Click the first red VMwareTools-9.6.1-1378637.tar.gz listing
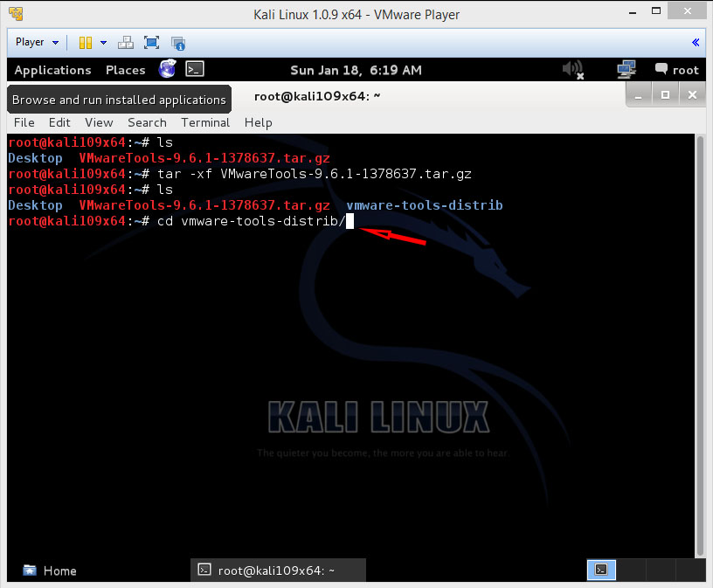The width and height of the screenshot is (713, 588). [x=204, y=158]
